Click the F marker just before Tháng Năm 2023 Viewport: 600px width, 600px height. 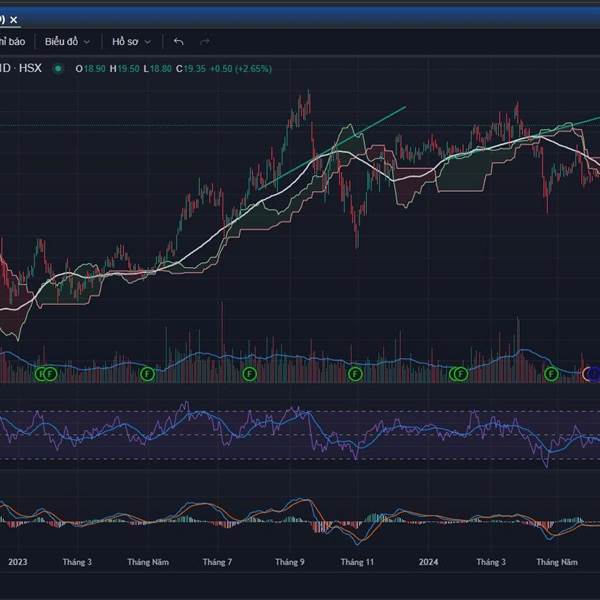pyautogui.click(x=147, y=374)
